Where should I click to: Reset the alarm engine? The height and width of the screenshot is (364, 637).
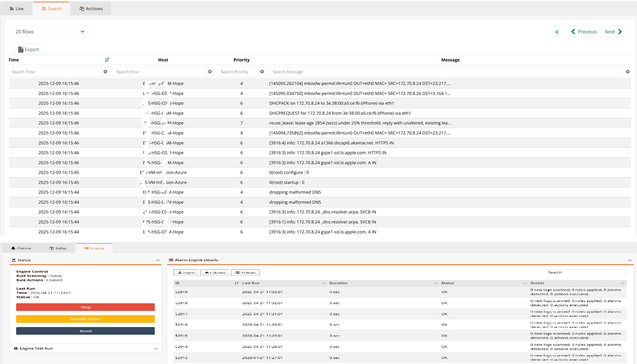click(85, 331)
